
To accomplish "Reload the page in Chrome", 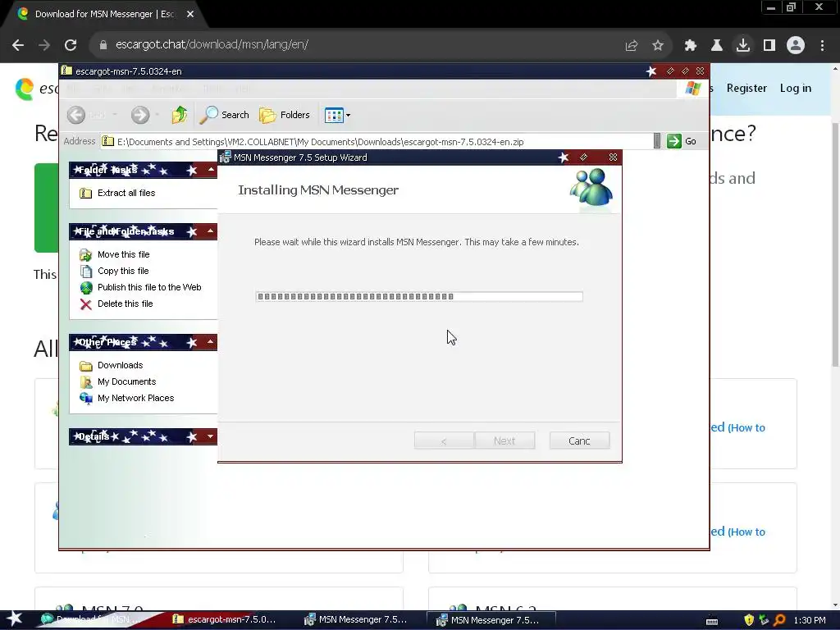I will tap(71, 45).
